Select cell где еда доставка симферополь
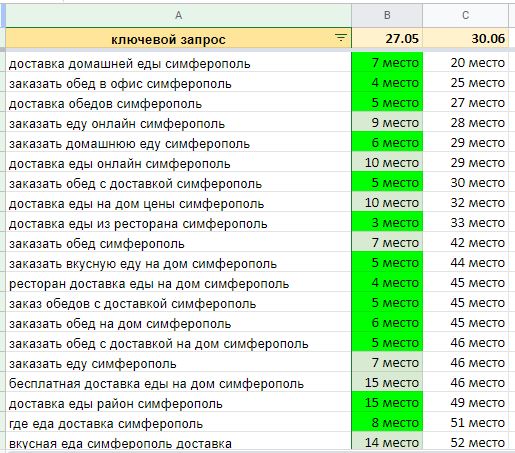The image size is (515, 453). (179, 422)
